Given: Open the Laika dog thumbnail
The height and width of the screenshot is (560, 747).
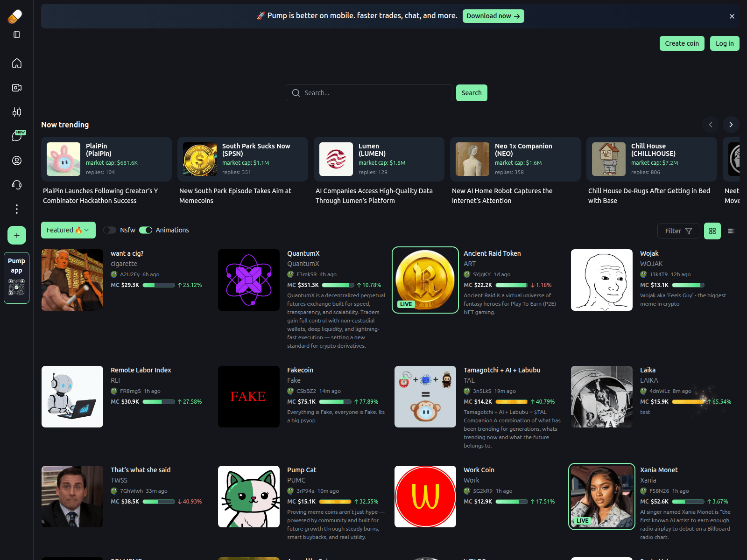Looking at the screenshot, I should pyautogui.click(x=602, y=397).
